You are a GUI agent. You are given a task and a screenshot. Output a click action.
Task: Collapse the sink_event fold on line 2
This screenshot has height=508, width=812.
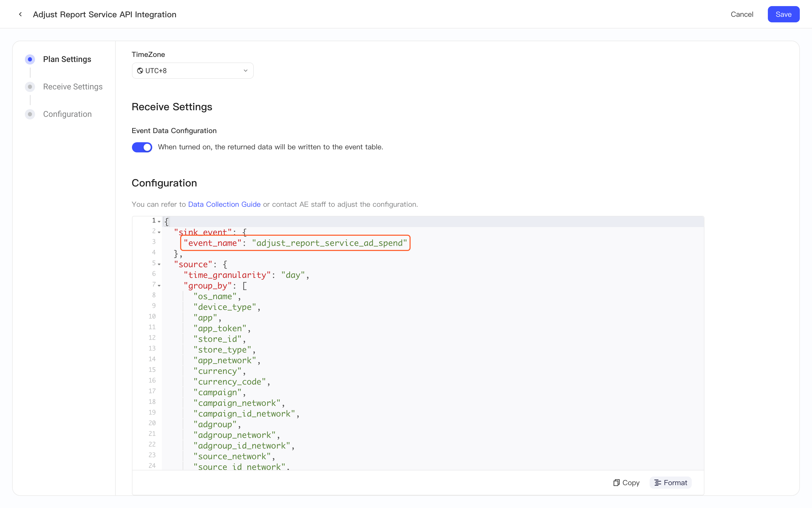pyautogui.click(x=159, y=232)
